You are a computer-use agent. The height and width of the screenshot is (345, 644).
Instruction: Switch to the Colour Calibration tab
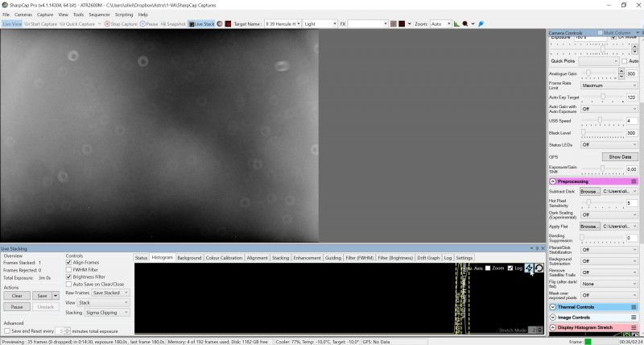click(224, 258)
